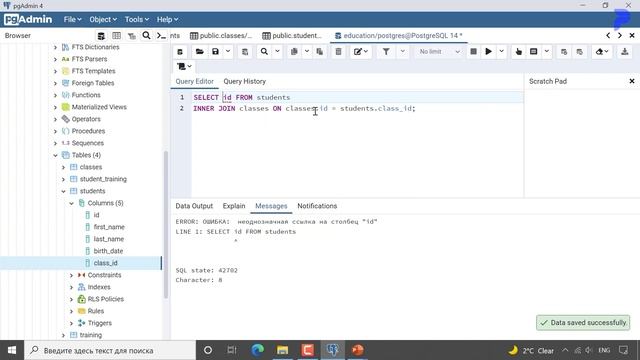Open the save options dropdown arrow
This screenshot has height=360, width=640.
(228, 52)
